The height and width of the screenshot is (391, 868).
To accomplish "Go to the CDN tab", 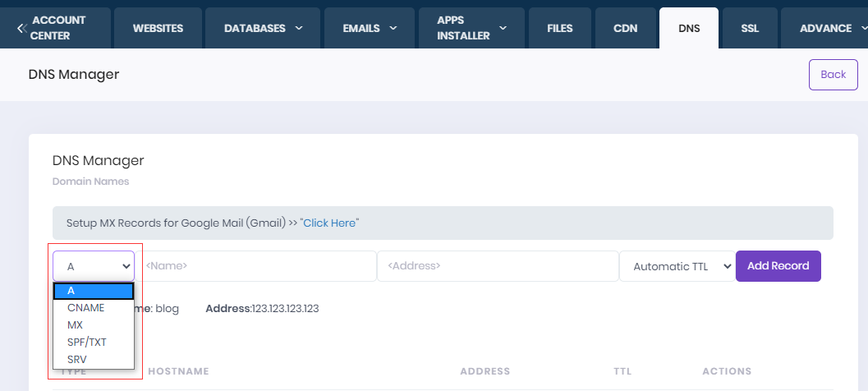I will click(625, 28).
